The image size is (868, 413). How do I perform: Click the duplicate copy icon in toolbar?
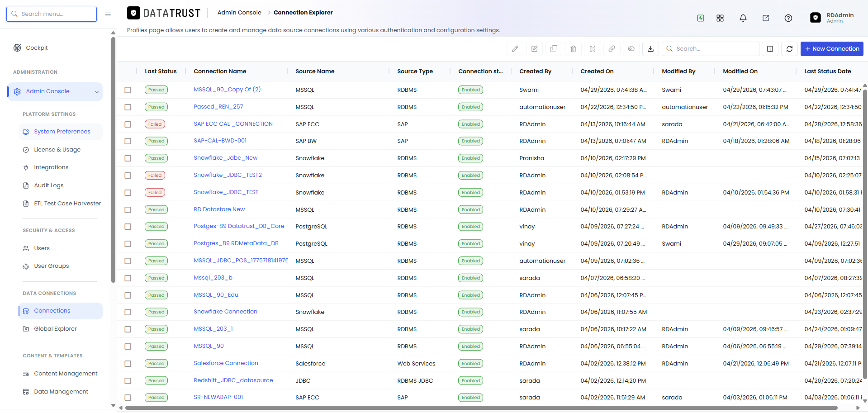point(554,49)
